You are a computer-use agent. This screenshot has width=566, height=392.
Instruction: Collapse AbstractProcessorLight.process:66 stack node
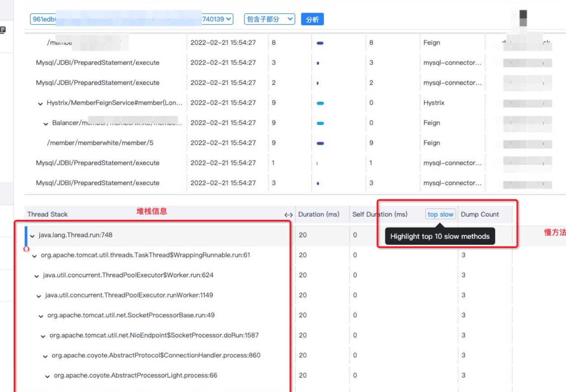[x=48, y=376]
